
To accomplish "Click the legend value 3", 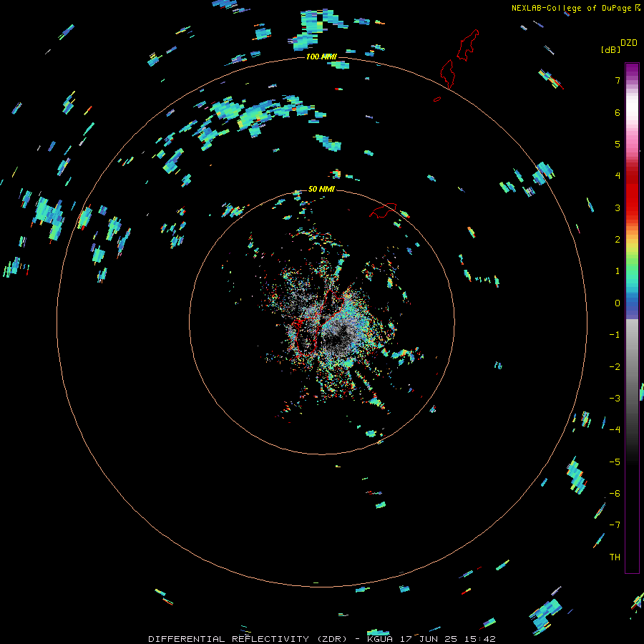I will coord(617,208).
